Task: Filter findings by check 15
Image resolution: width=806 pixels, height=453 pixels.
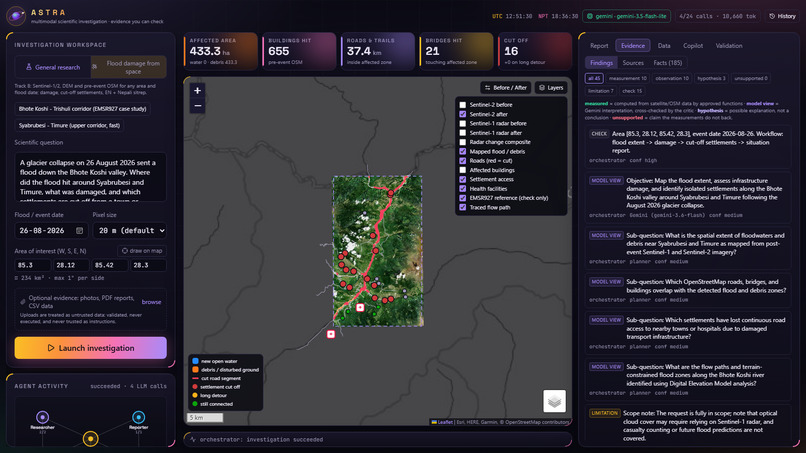Action: [x=632, y=91]
